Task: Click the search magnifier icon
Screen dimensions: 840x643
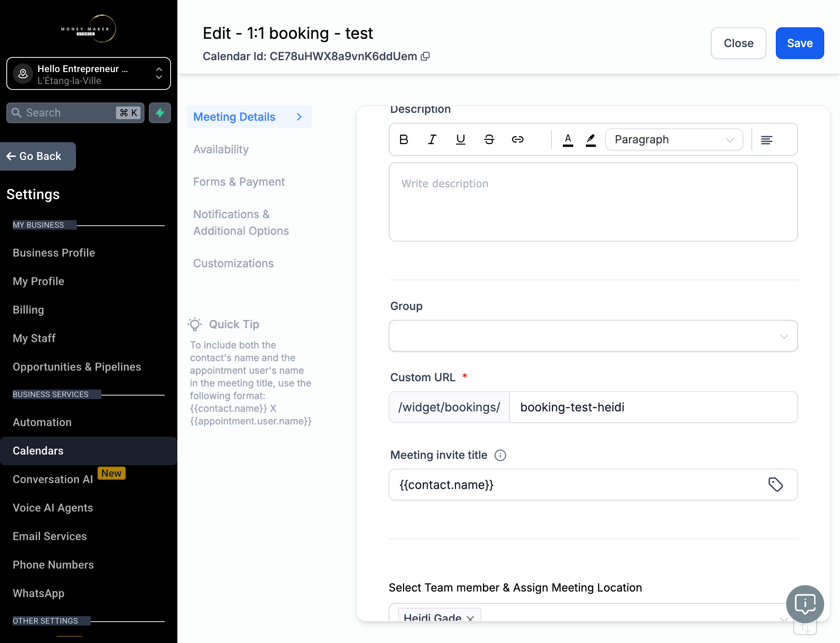Action: coord(17,113)
